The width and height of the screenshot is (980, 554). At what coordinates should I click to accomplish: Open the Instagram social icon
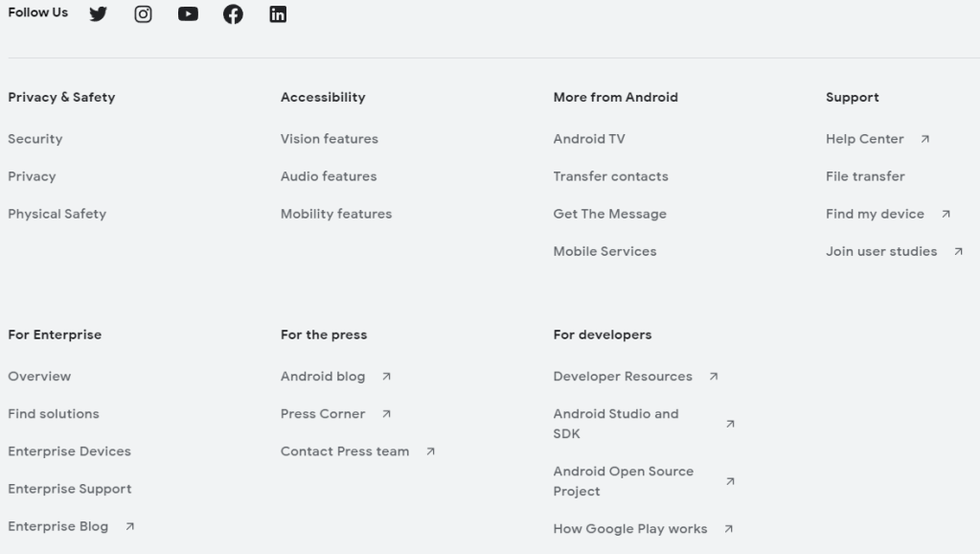tap(143, 14)
